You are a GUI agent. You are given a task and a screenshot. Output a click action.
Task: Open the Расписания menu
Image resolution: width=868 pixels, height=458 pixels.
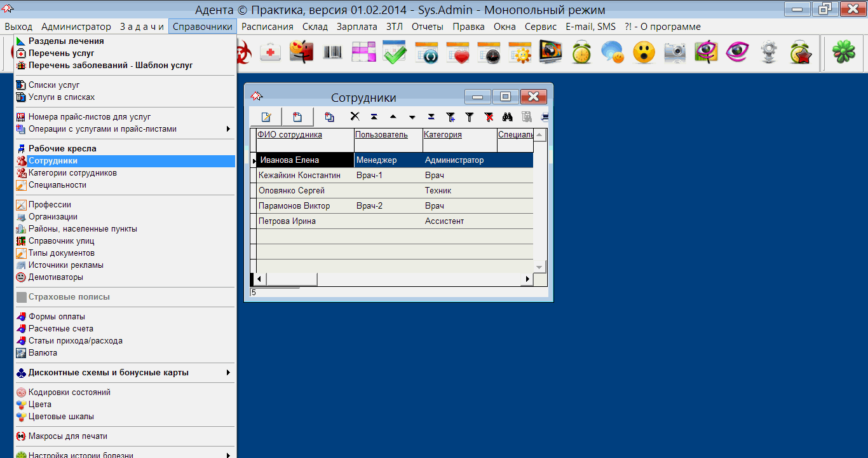267,27
